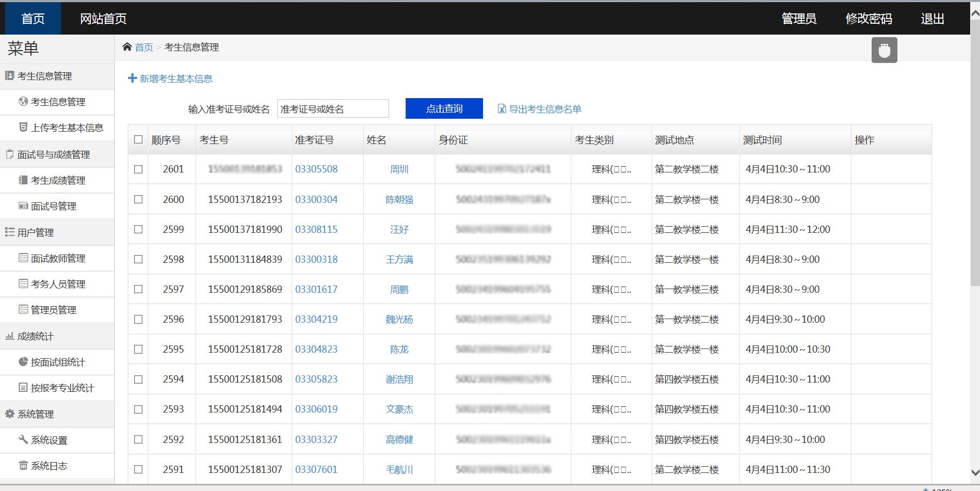The image size is (980, 491).
Task: Click the icon beside 面试号管理
Action: (x=23, y=205)
